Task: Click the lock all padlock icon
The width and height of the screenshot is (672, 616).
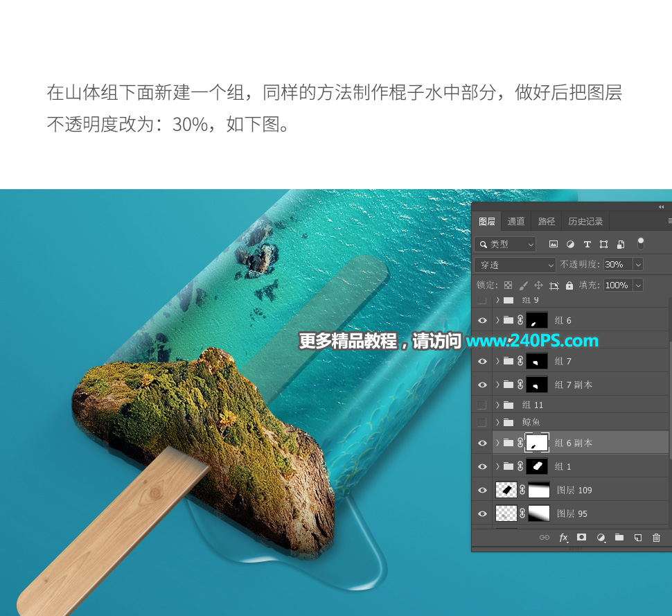Action: [x=569, y=285]
